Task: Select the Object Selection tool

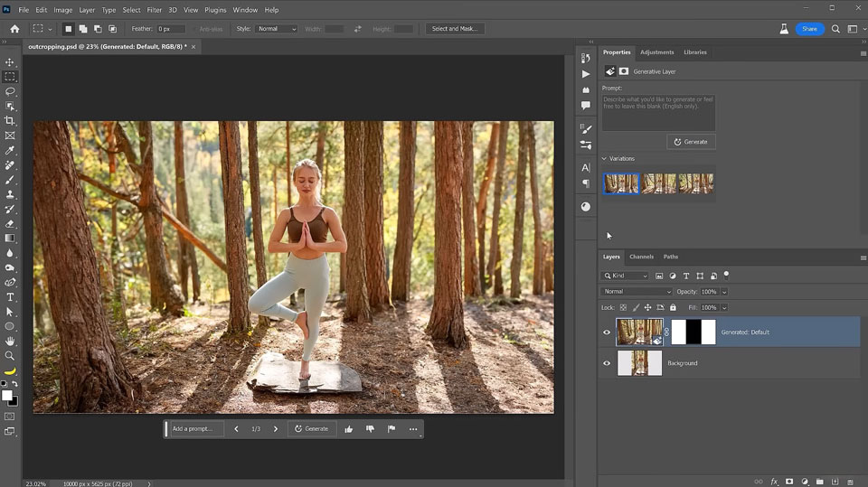Action: [x=9, y=106]
